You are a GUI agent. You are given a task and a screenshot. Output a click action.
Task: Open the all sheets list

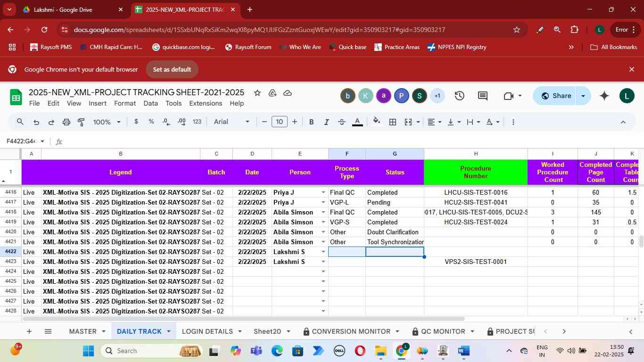tap(48, 331)
